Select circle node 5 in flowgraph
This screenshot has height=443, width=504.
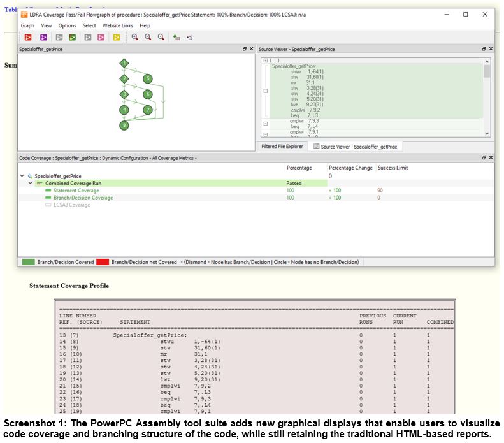pos(148,79)
